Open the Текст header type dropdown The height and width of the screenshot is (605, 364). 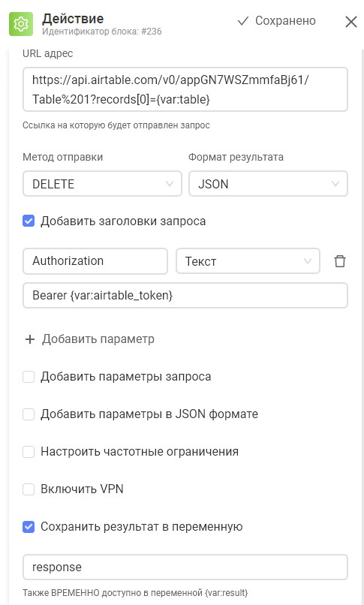248,261
